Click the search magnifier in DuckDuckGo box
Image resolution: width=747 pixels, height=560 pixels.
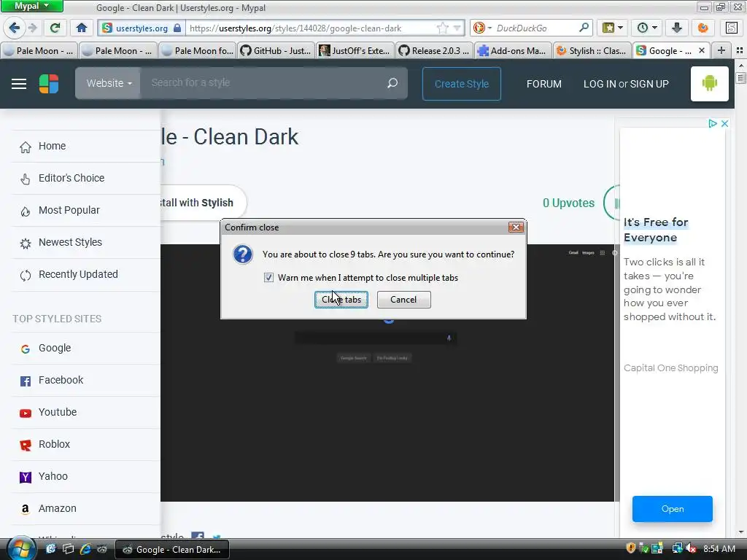pos(584,28)
